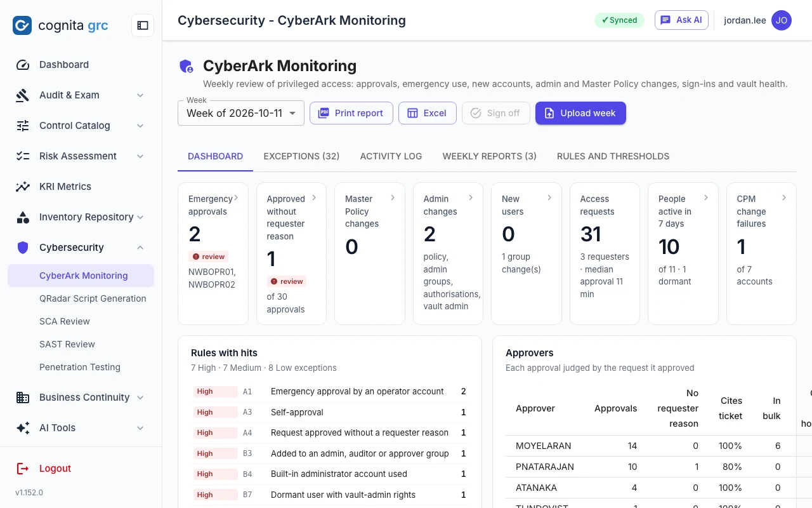Expand the Inventory Repository chevron
The width and height of the screenshot is (812, 508).
pos(140,217)
